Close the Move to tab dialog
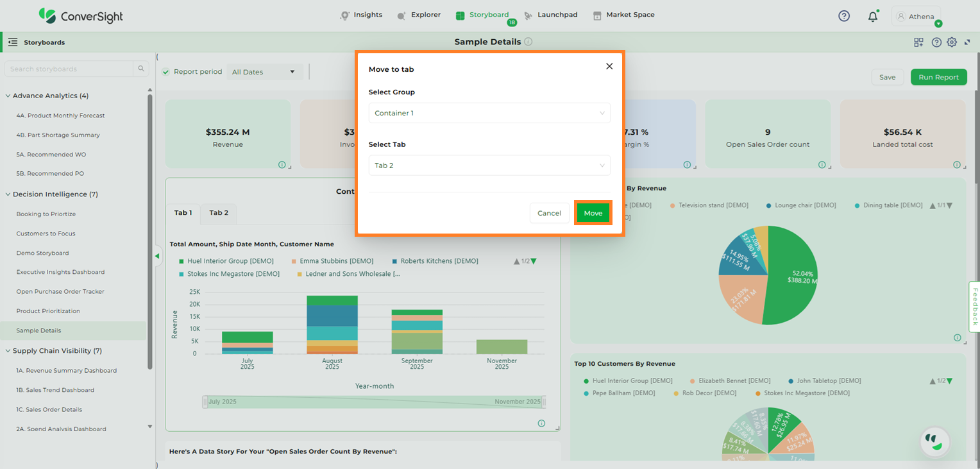This screenshot has height=469, width=980. (x=609, y=66)
